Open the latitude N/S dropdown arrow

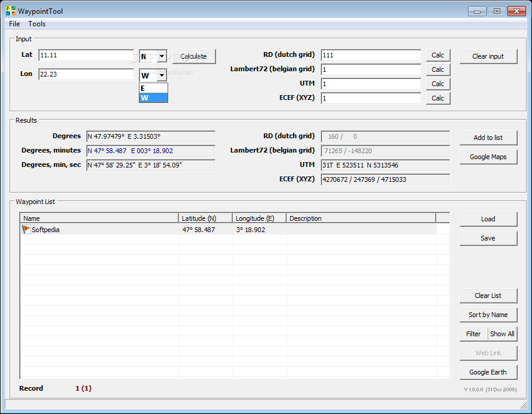pos(162,56)
